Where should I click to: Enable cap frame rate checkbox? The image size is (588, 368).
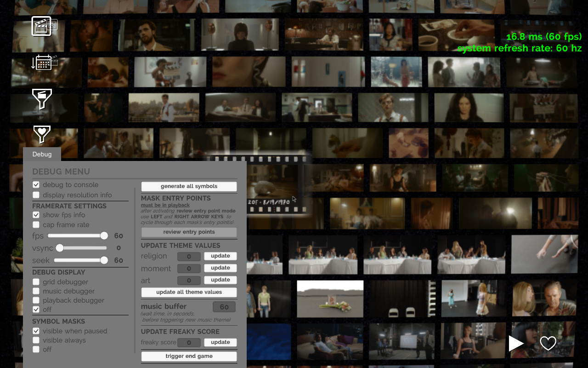36,225
